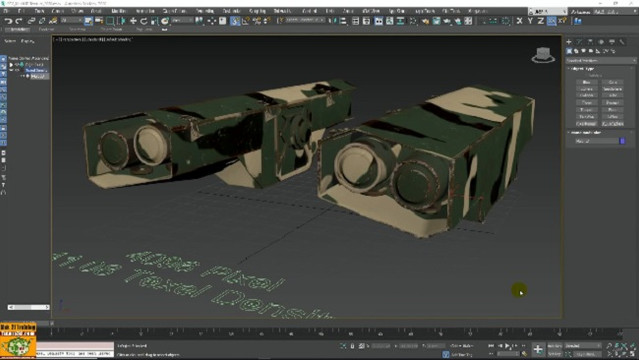The width and height of the screenshot is (639, 360).
Task: Select the Select and Link tool
Action: [31, 21]
